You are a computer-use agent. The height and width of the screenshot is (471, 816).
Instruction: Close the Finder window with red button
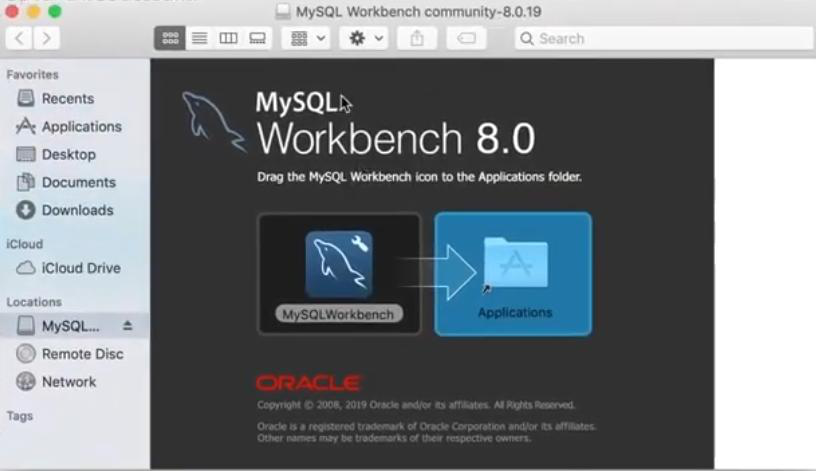11,11
